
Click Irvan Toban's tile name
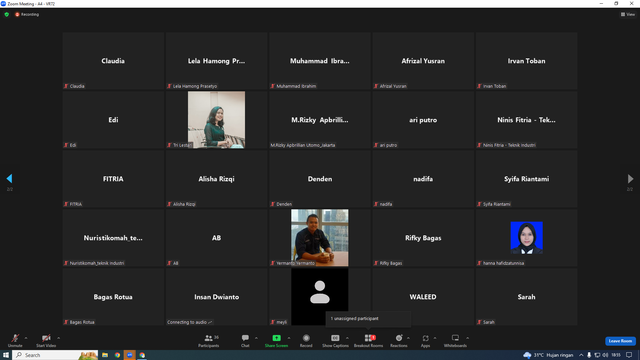527,61
